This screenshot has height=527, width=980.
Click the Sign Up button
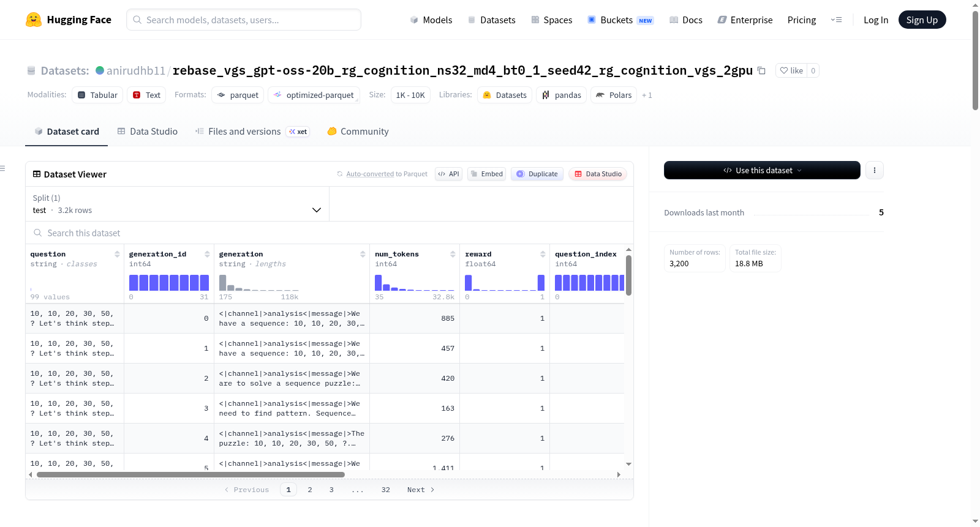[x=922, y=20]
